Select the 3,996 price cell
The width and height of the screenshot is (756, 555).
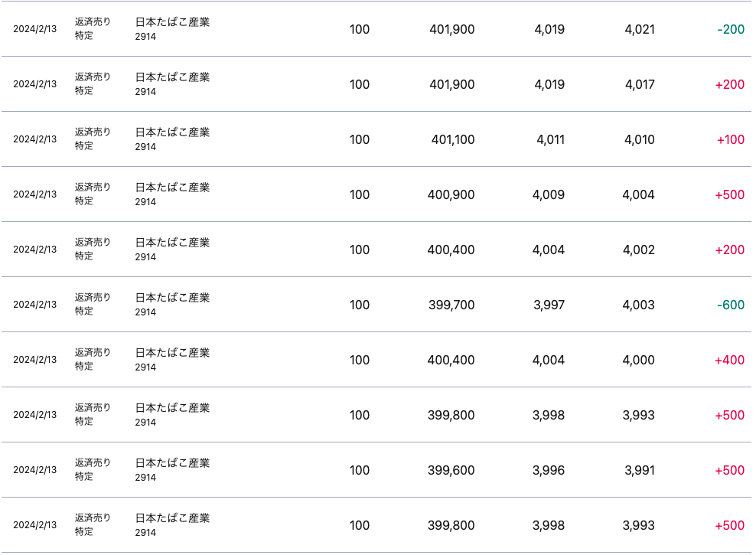click(x=549, y=471)
